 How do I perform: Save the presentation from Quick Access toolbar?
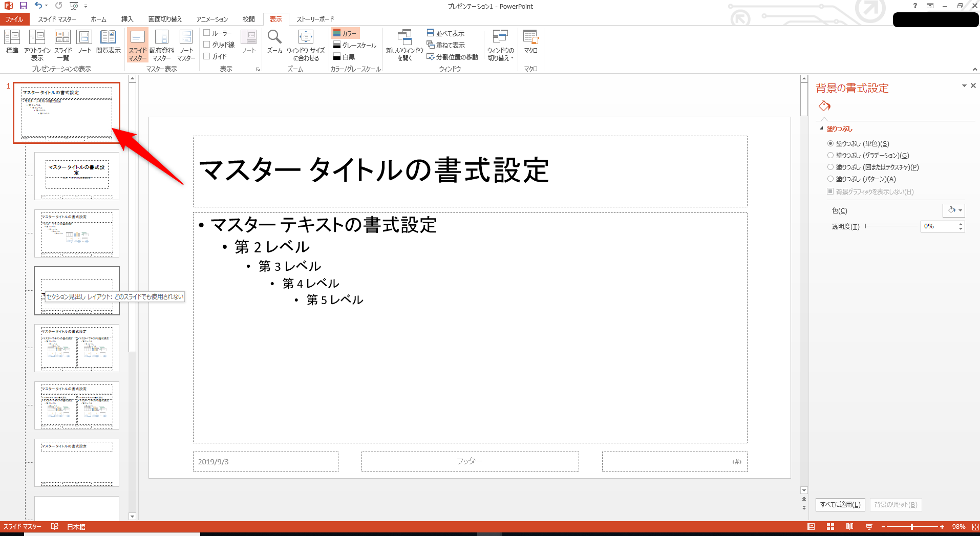pos(24,6)
